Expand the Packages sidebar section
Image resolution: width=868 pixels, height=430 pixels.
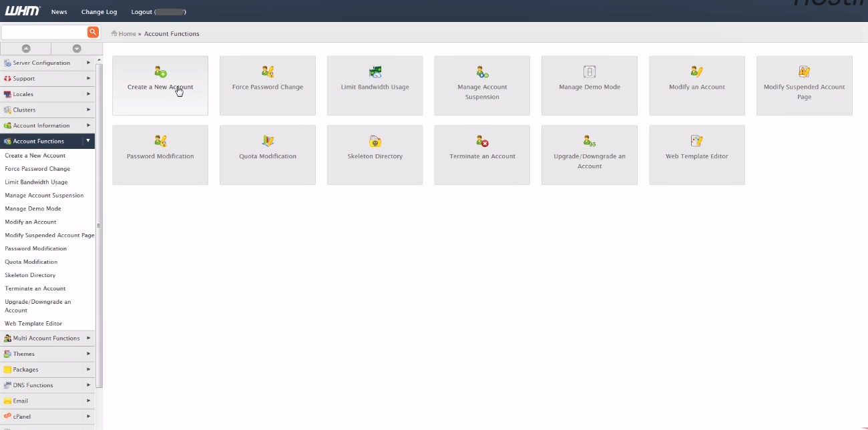click(x=47, y=369)
